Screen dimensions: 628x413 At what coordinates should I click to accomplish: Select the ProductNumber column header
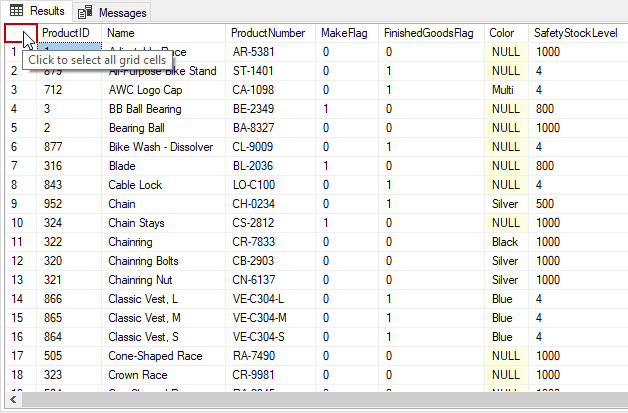pyautogui.click(x=271, y=33)
